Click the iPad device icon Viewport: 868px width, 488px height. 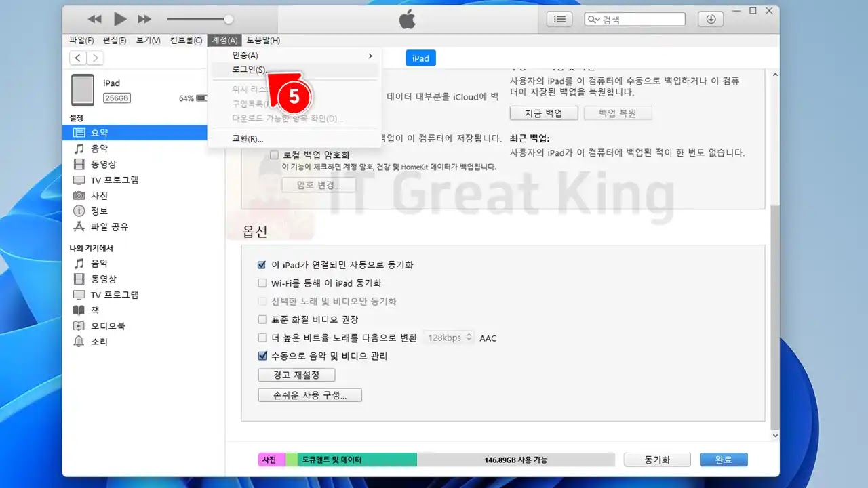click(x=83, y=90)
